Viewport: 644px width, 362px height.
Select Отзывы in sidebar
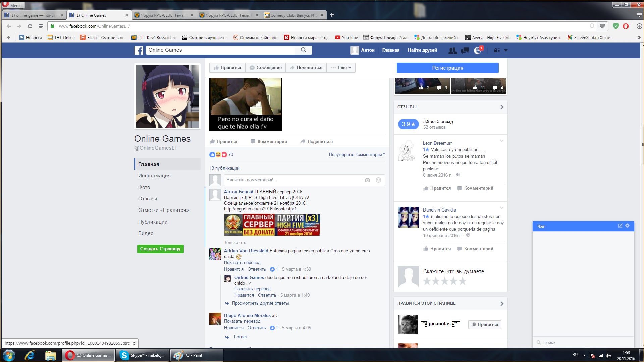[x=148, y=199]
